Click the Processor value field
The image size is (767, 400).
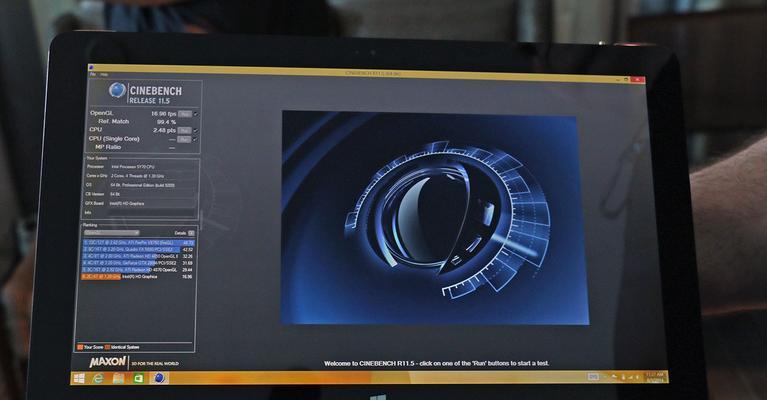click(152, 167)
